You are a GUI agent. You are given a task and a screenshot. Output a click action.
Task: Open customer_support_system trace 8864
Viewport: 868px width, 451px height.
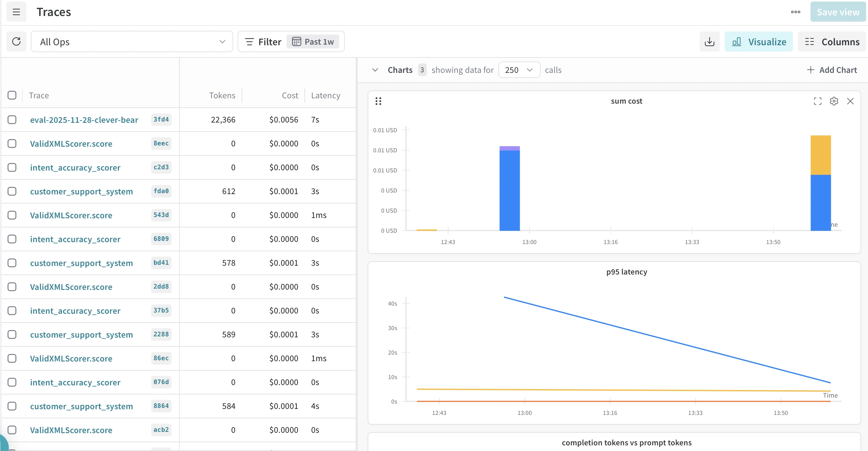pyautogui.click(x=81, y=406)
